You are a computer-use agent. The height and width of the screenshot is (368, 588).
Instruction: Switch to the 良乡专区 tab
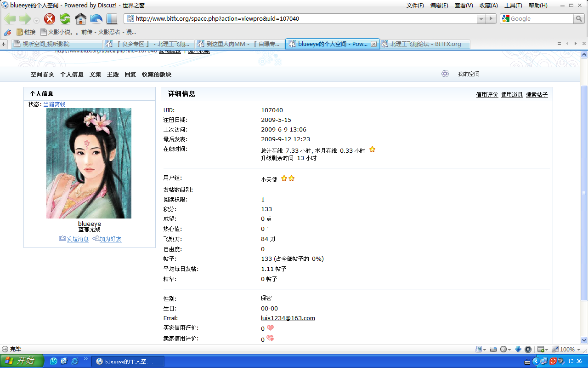point(148,44)
